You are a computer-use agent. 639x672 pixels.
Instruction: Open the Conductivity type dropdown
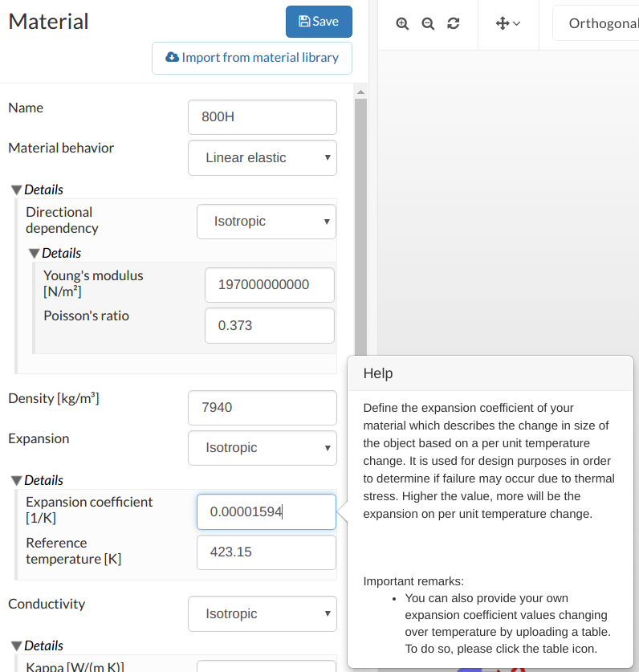(x=263, y=614)
